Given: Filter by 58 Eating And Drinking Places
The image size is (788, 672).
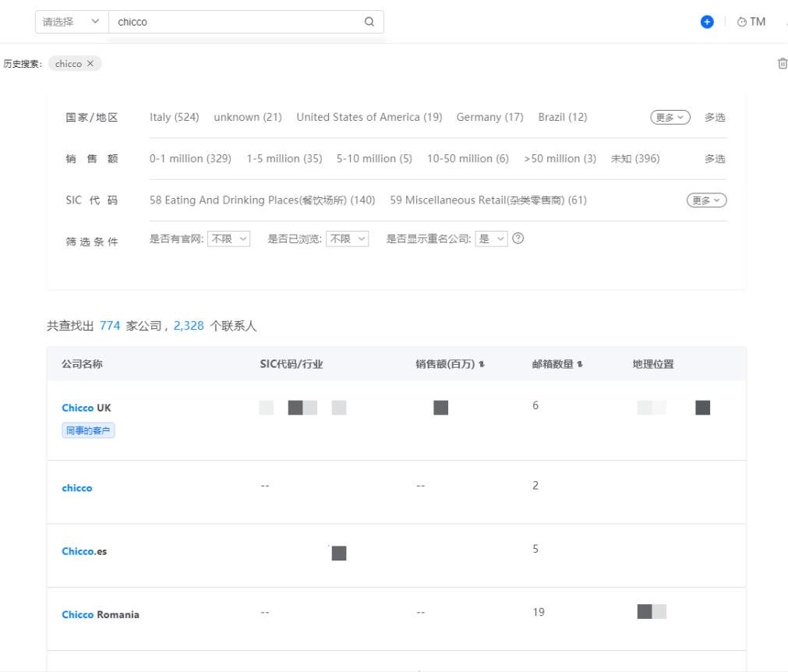Looking at the screenshot, I should (x=262, y=200).
